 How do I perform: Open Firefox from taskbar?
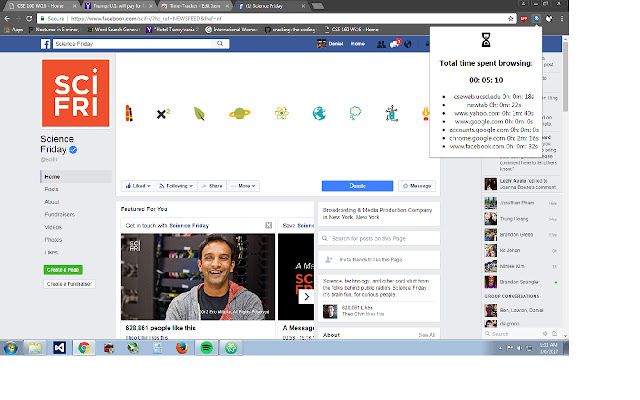(182, 348)
